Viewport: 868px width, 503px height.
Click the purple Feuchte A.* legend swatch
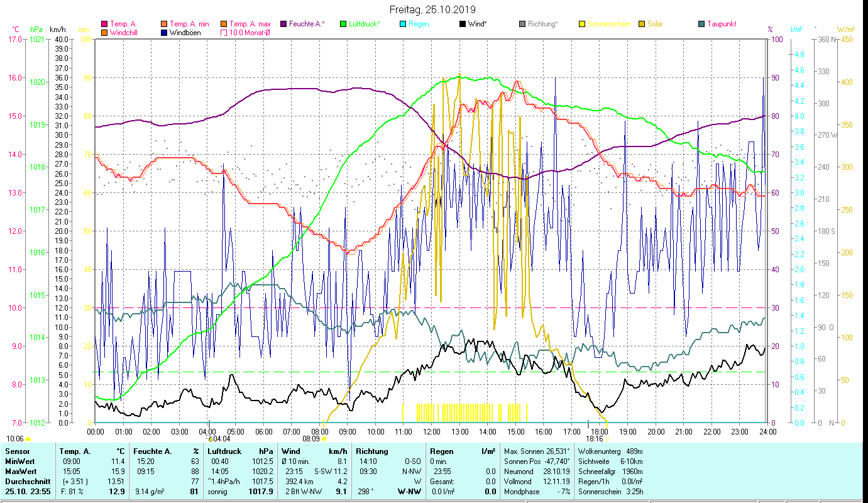click(283, 25)
